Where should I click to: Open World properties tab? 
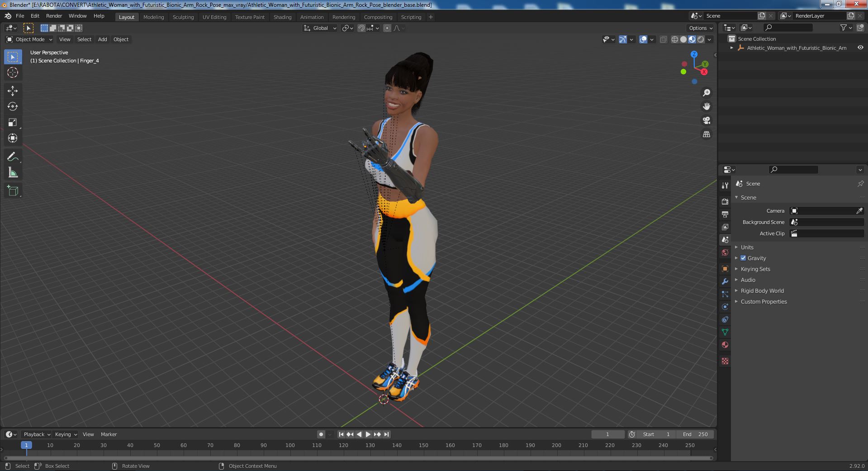click(725, 252)
